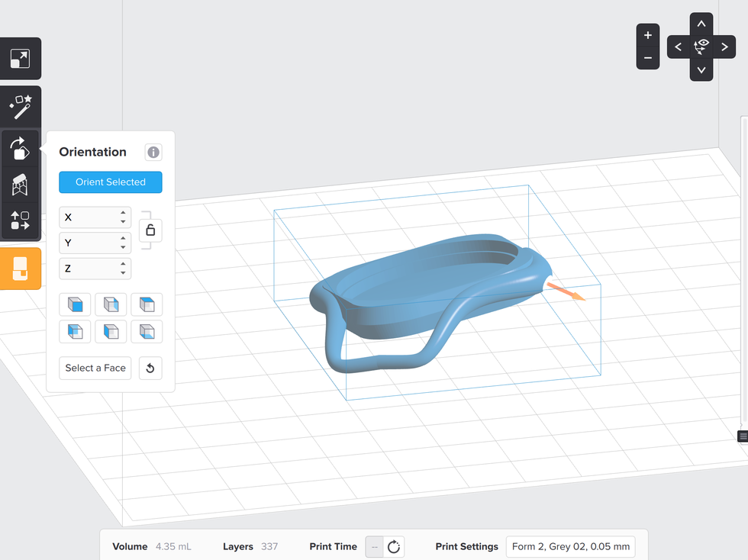Select the Layout tool
Viewport: 748px width, 560px height.
coord(20,220)
